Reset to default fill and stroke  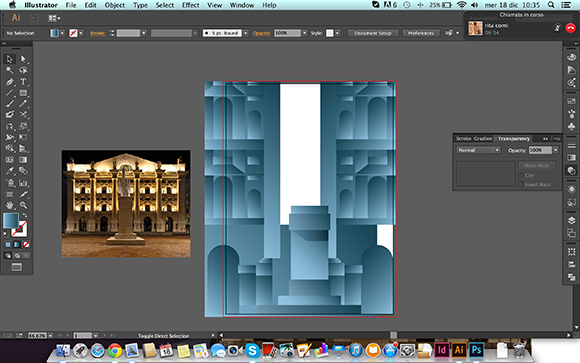[6, 233]
